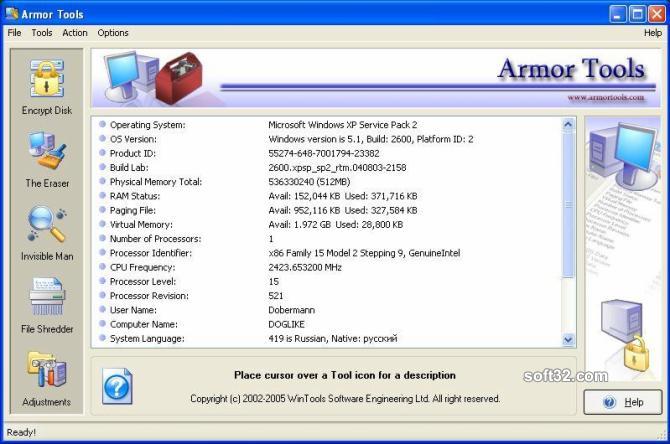Open the Invisible Man tool icon
The image size is (670, 444).
pos(47,223)
